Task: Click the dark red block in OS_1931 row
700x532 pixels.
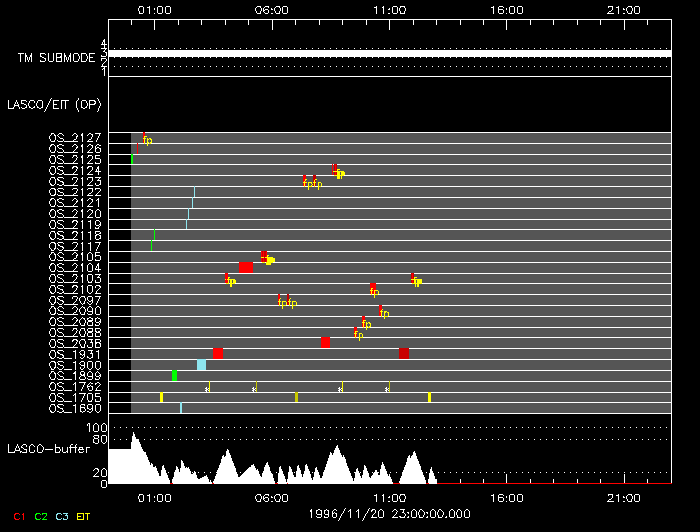Action: point(404,353)
